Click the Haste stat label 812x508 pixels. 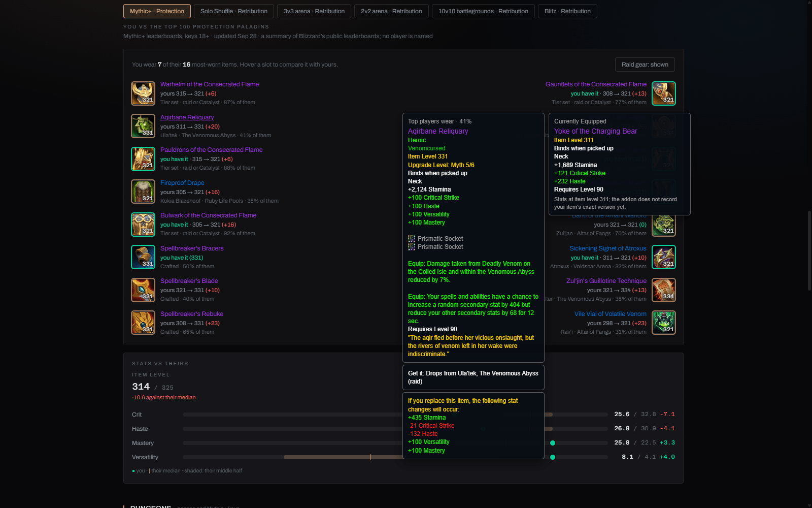click(140, 429)
